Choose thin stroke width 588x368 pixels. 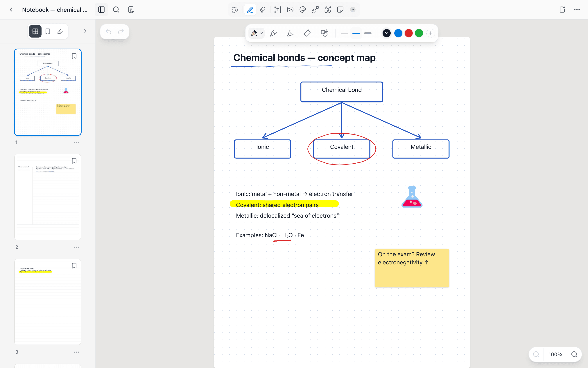(x=344, y=33)
